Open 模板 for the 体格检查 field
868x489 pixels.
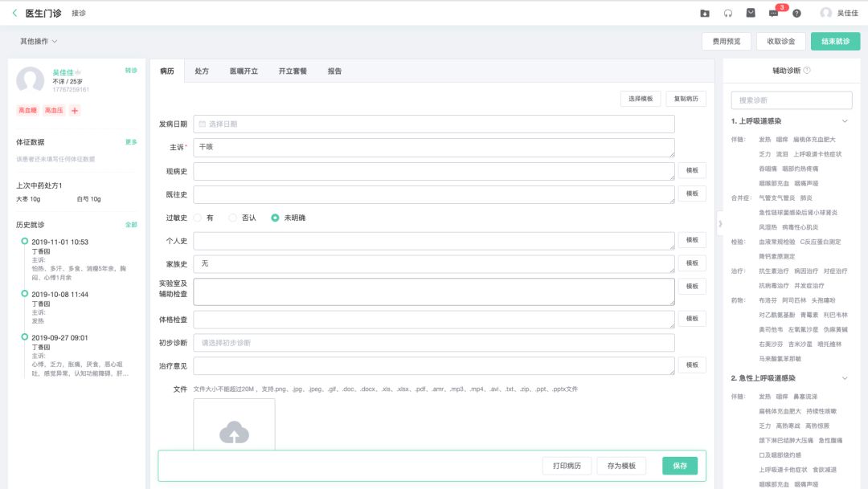tap(692, 319)
